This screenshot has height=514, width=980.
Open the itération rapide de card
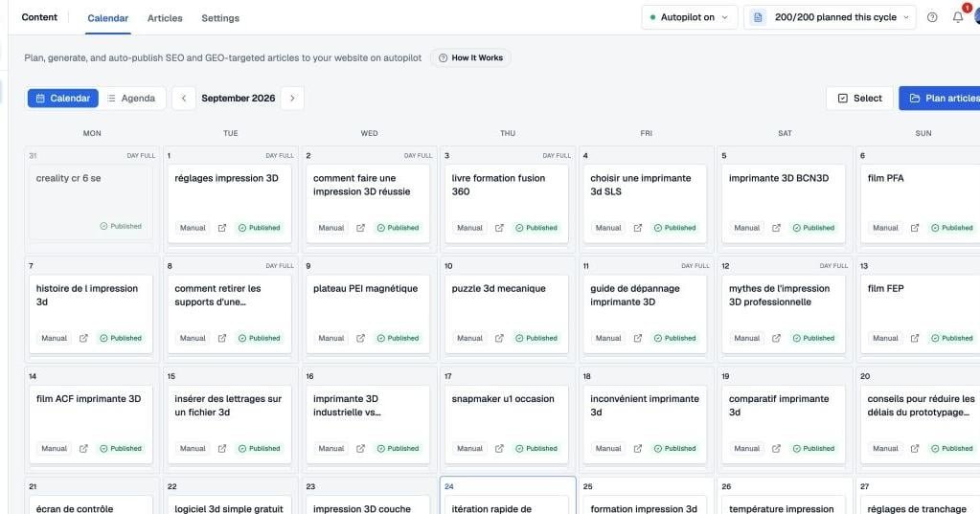click(x=507, y=504)
